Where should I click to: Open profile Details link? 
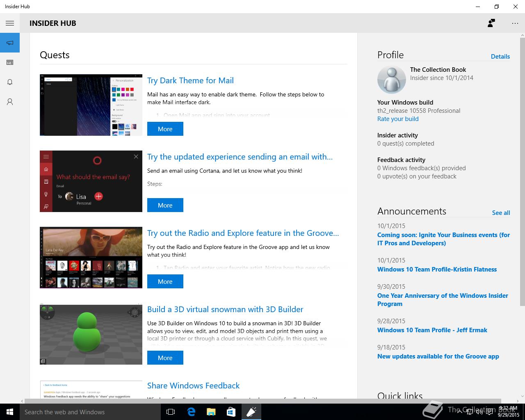[500, 57]
